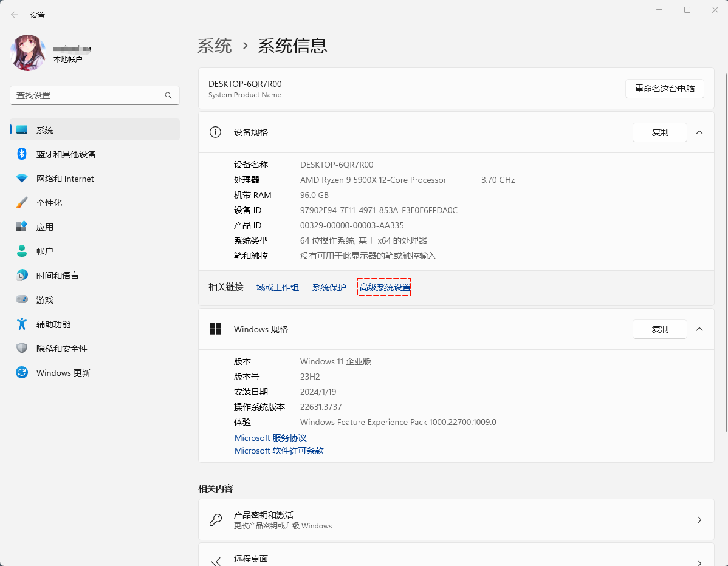The width and height of the screenshot is (728, 566).
Task: Click the back arrow
Action: pyautogui.click(x=13, y=14)
